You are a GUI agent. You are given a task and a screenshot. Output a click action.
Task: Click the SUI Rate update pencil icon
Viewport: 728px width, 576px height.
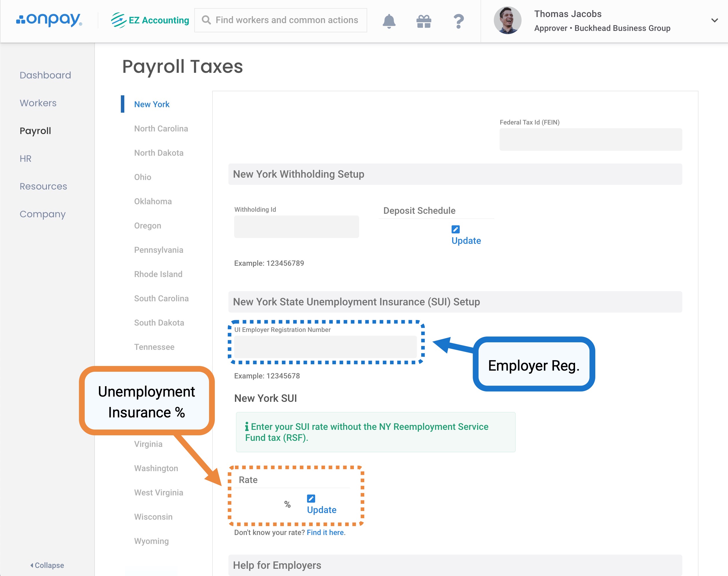pos(311,498)
